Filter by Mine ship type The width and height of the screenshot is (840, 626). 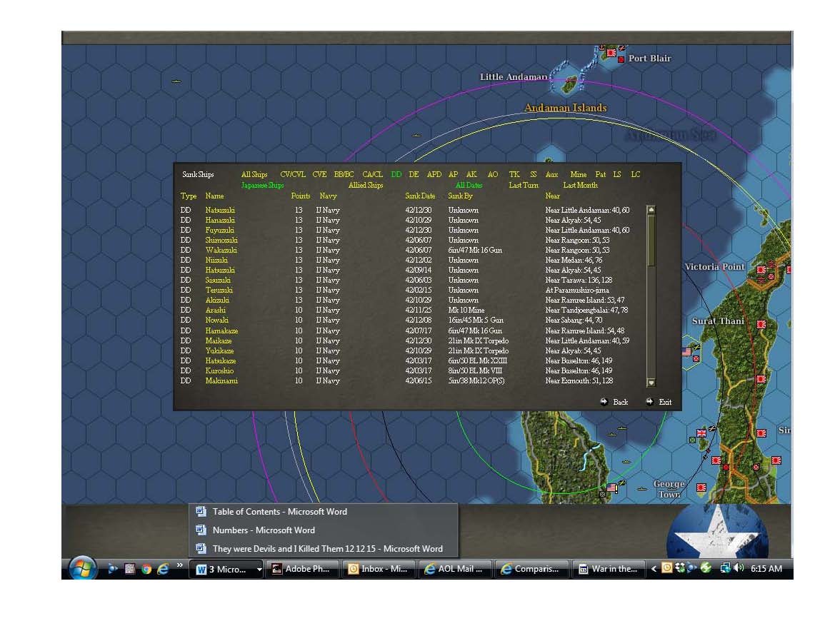coord(578,175)
